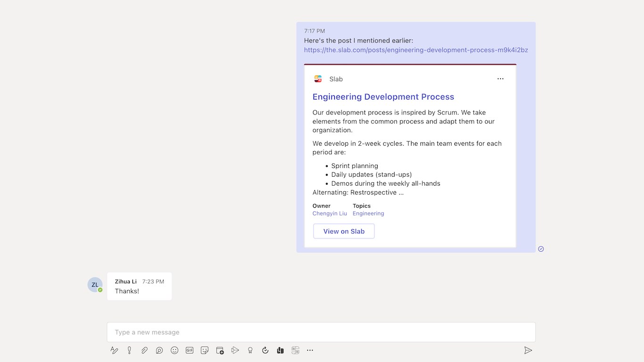Attach a file using the paperclip icon

point(144,350)
